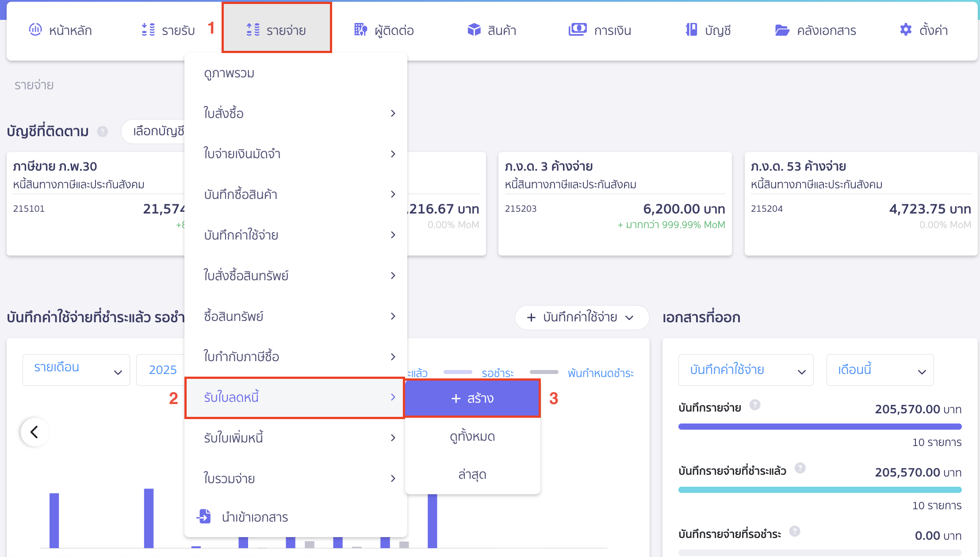The width and height of the screenshot is (980, 557).
Task: Click the นำเข้าเอกสาร import icon
Action: (204, 516)
